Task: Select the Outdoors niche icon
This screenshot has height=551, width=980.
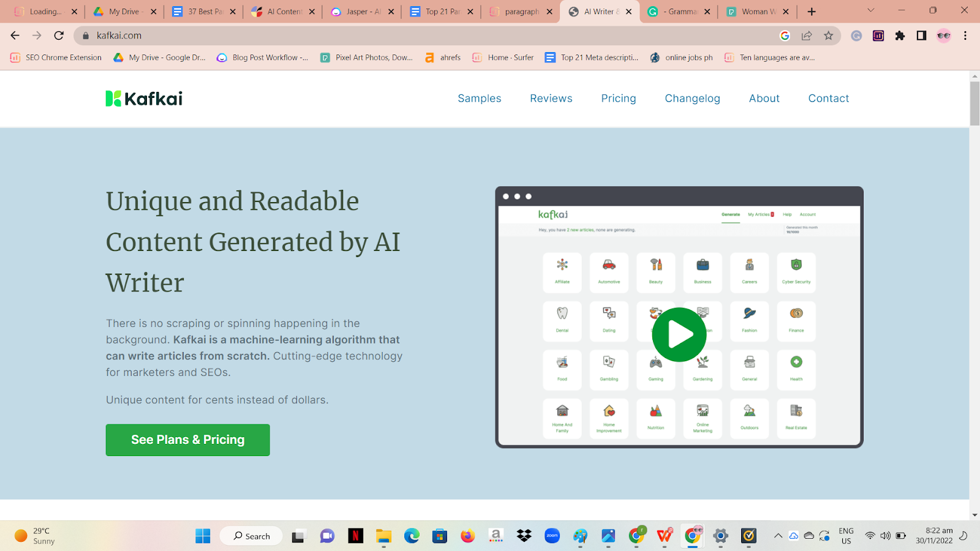Action: pyautogui.click(x=750, y=418)
